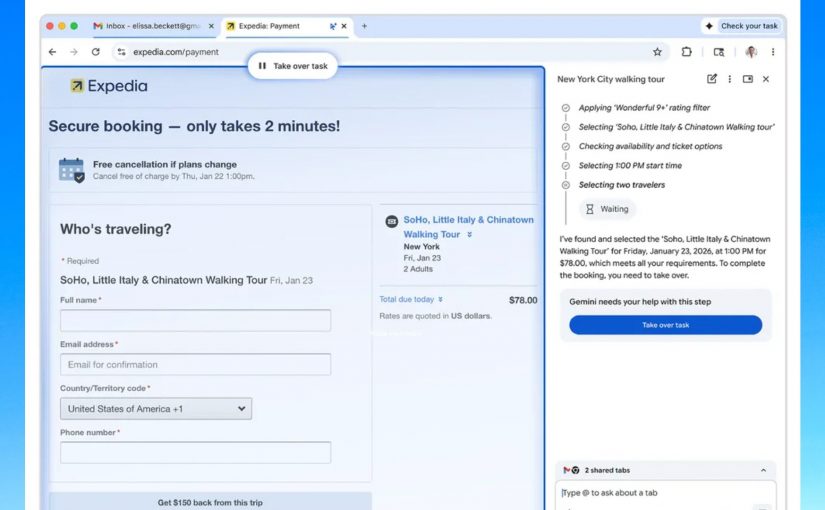Pop out the Gemini side panel
825x510 pixels.
[x=748, y=79]
